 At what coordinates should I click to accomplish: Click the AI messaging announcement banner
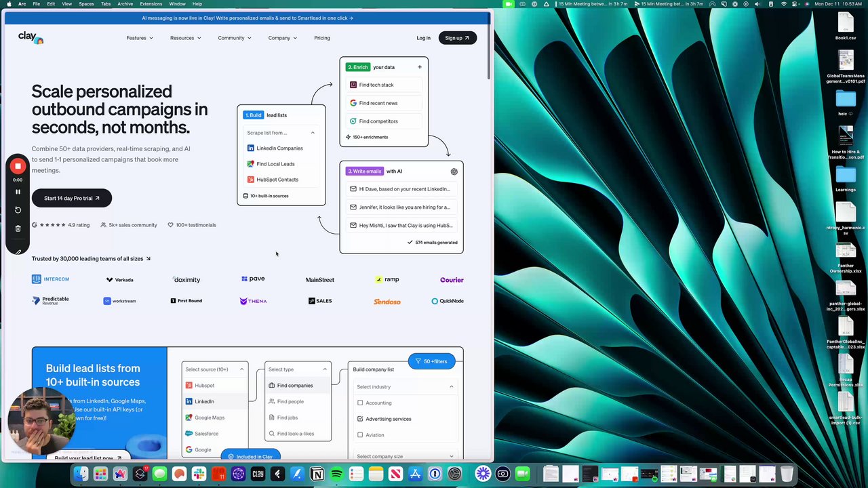click(x=248, y=18)
